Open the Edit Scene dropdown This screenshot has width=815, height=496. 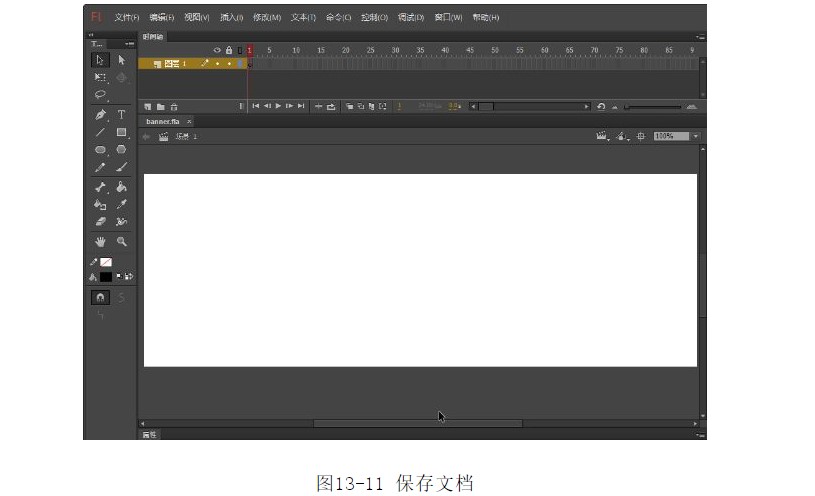coord(603,136)
